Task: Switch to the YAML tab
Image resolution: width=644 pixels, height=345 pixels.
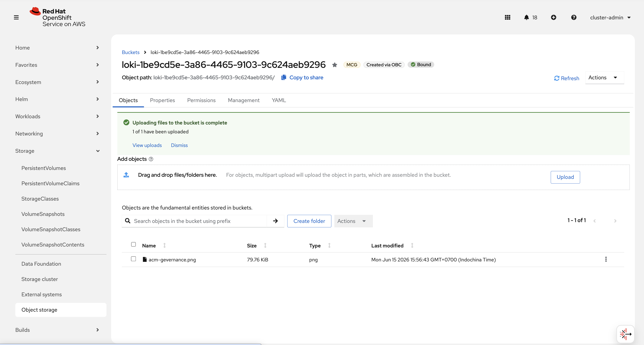Action: point(279,100)
